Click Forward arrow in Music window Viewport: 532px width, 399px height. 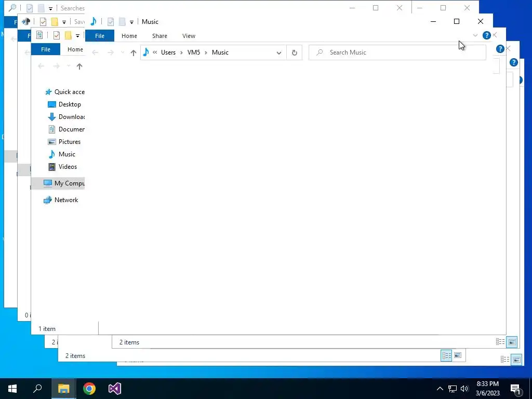111,52
